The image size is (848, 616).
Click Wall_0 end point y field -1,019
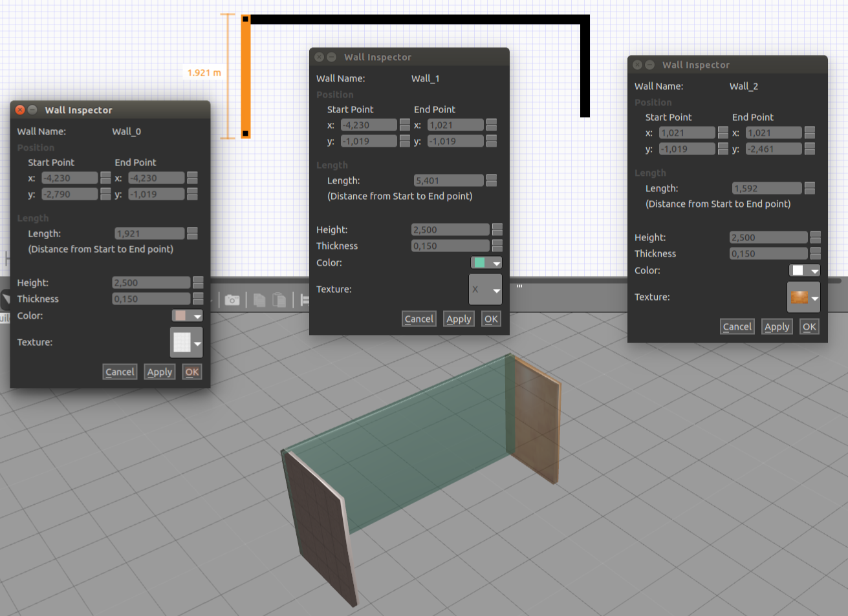tap(157, 194)
